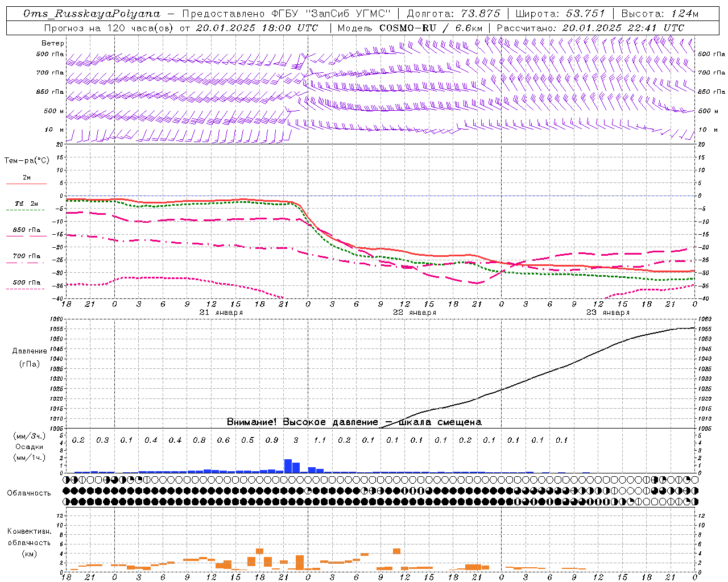This screenshot has width=728, height=582.
Task: Click the Давление panel label
Action: [x=30, y=351]
